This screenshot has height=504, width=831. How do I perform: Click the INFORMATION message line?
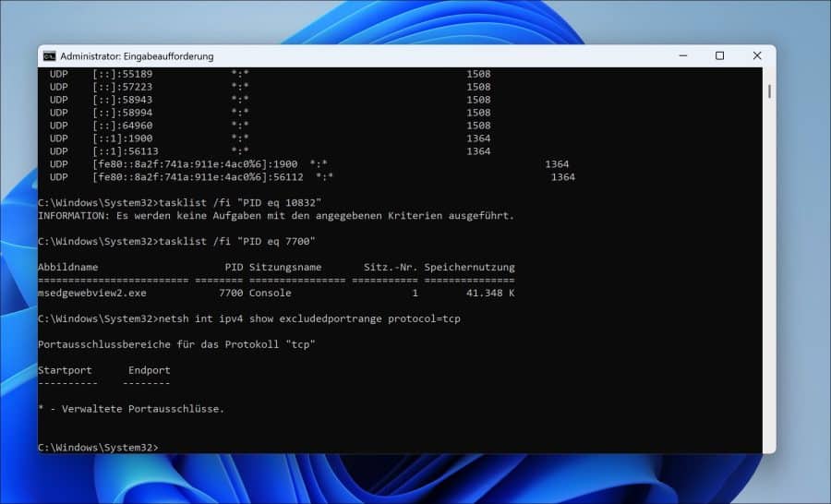pos(275,215)
